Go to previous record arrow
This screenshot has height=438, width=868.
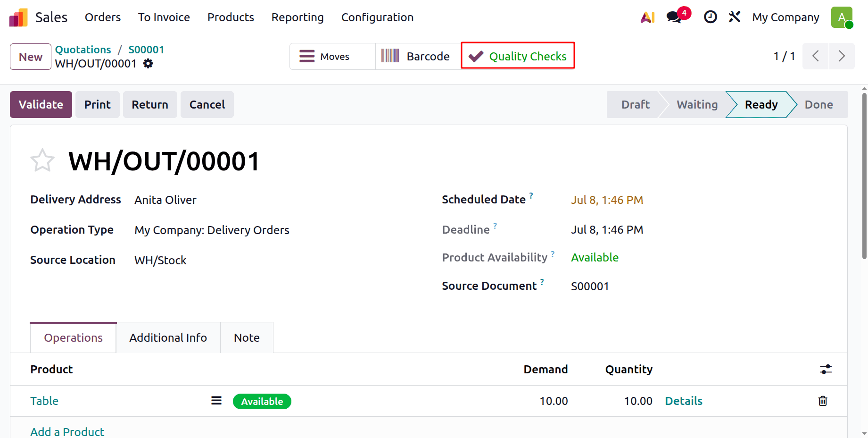(816, 56)
